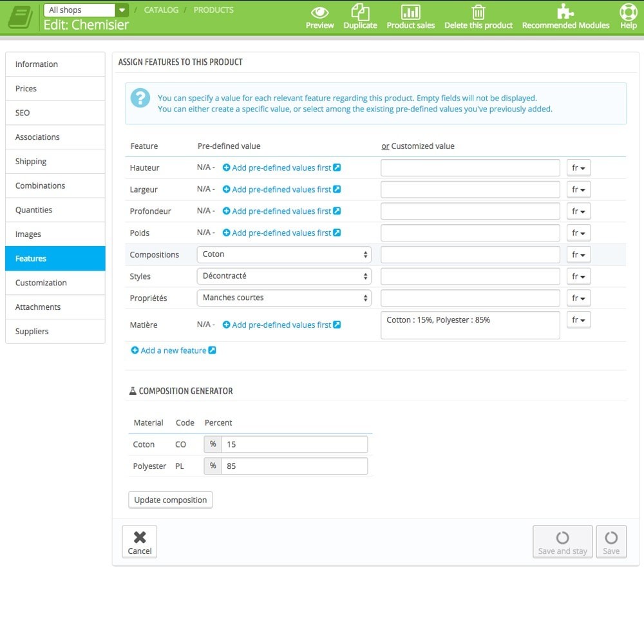Open the Suppliers tab
Viewport: 644px width, 644px height.
pos(55,331)
